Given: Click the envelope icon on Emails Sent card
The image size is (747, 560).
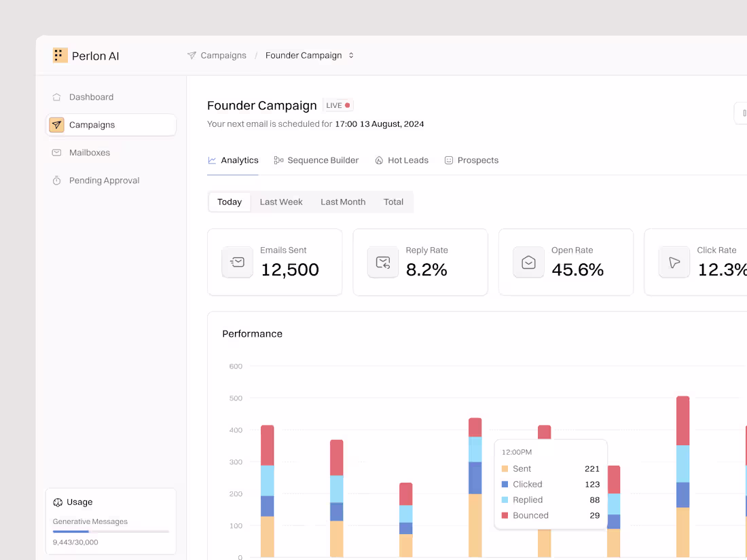Looking at the screenshot, I should 237,262.
